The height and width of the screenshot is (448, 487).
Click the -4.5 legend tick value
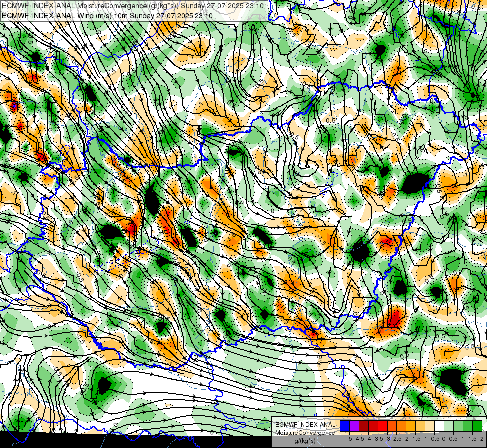(359, 439)
